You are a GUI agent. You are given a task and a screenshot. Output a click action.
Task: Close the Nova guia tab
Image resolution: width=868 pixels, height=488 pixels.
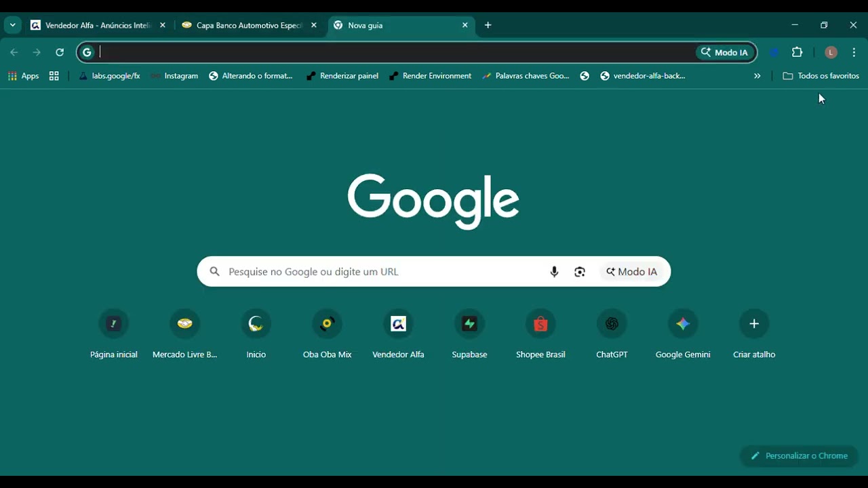pos(465,25)
